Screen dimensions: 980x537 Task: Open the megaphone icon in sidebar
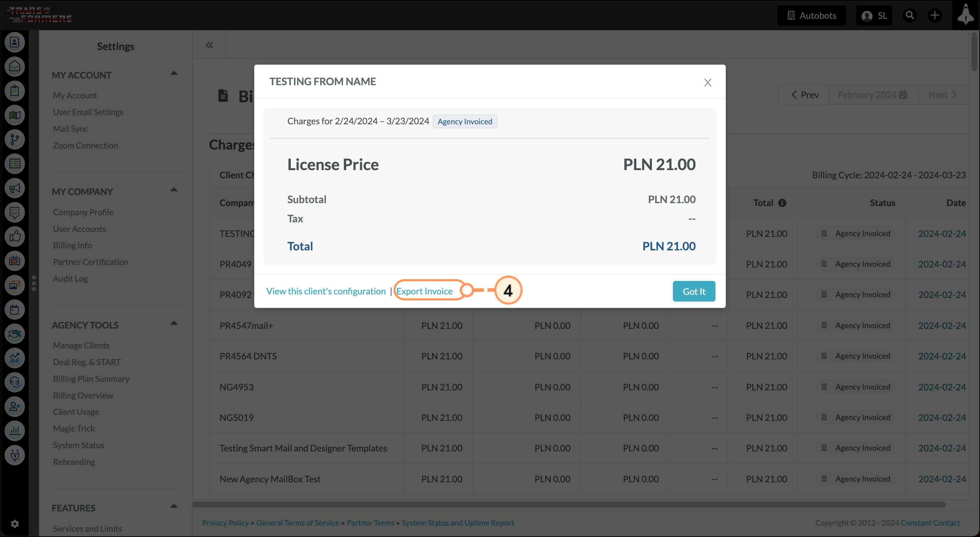pos(15,188)
